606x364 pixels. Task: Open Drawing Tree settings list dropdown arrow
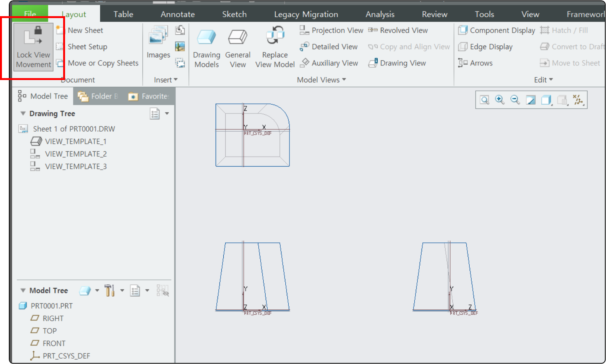pos(167,114)
